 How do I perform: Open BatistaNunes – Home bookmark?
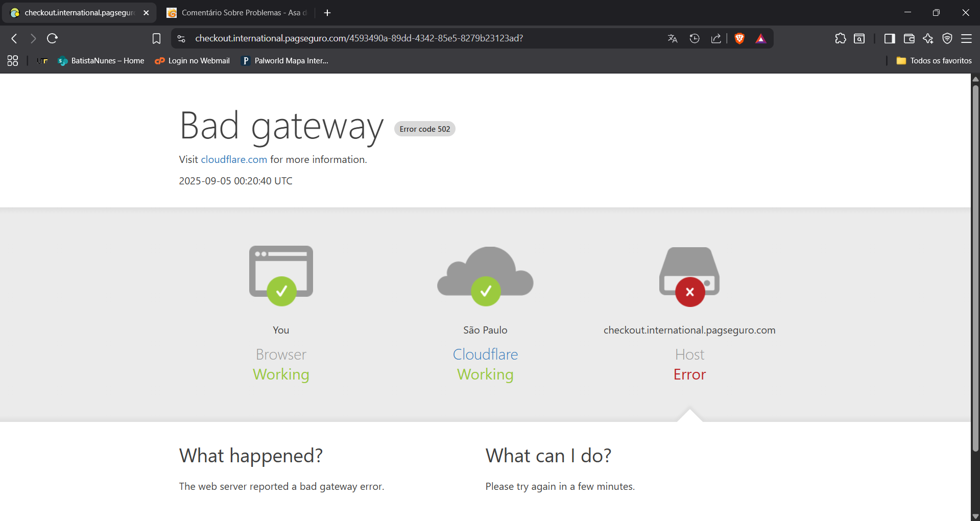tap(101, 61)
